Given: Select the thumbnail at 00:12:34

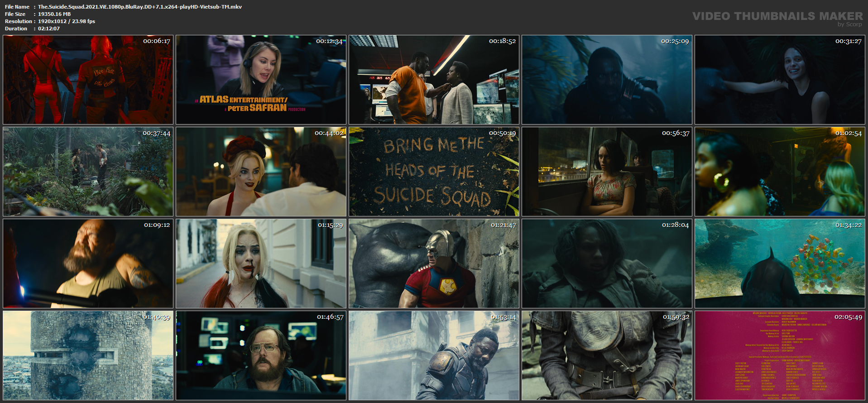Looking at the screenshot, I should (x=261, y=80).
